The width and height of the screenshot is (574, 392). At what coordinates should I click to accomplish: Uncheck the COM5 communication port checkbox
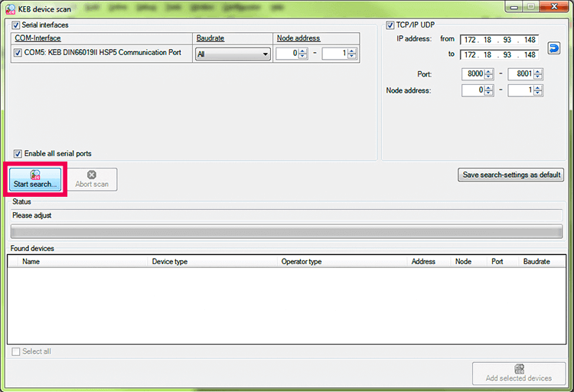pyautogui.click(x=18, y=54)
